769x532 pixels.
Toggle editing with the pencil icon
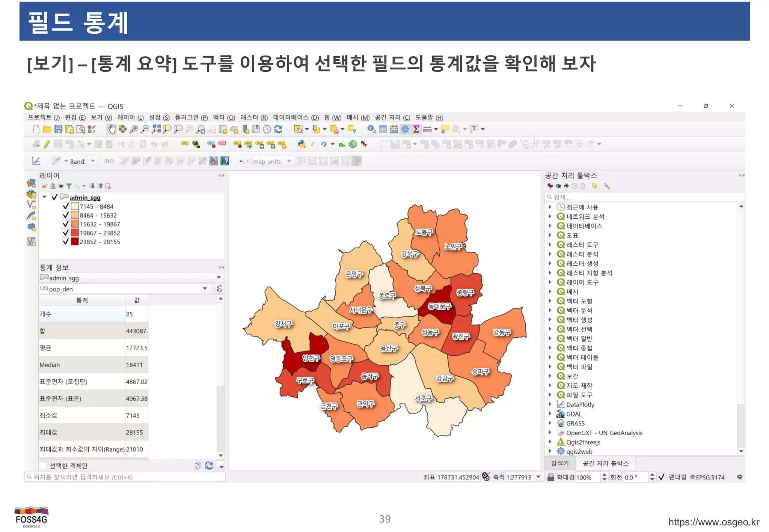tap(47, 144)
